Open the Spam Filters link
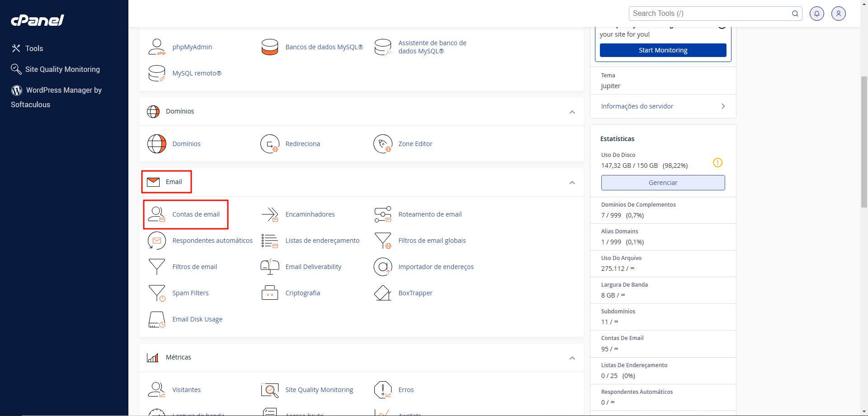This screenshot has width=868, height=416. tap(190, 293)
